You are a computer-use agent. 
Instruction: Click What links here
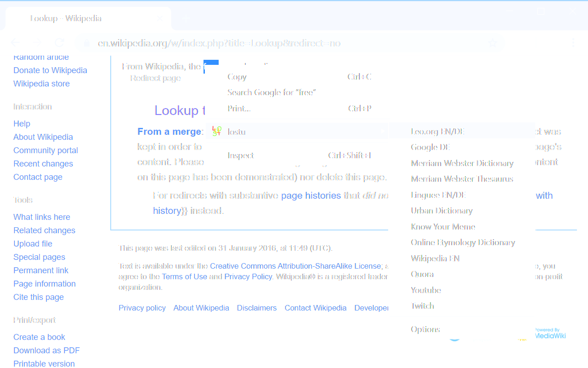[x=42, y=217]
